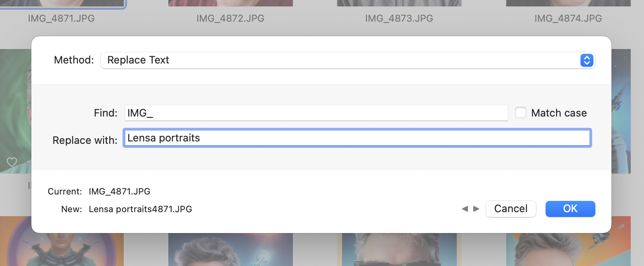Select the IMG_4872.JPG file label
644x266 pixels.
tap(230, 18)
